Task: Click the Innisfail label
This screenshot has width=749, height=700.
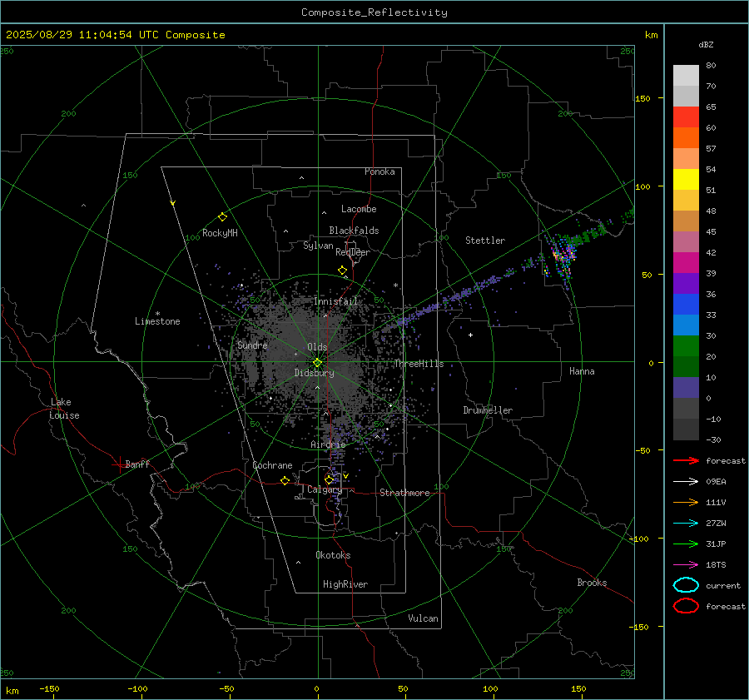Action: click(x=335, y=301)
